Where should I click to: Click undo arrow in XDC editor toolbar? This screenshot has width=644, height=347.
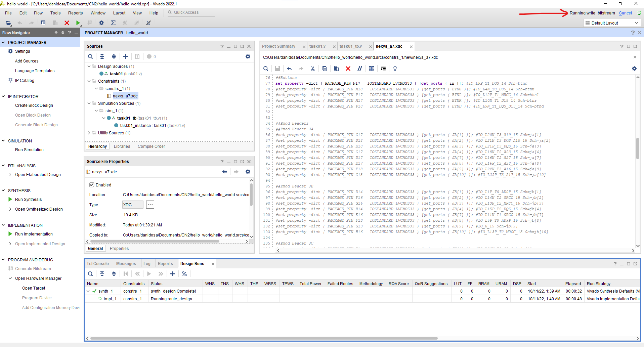[x=289, y=69]
